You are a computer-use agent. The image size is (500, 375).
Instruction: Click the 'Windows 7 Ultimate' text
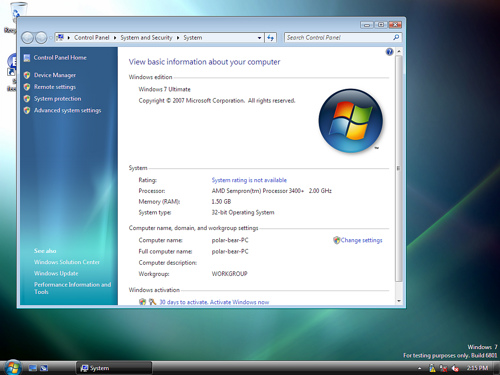point(164,89)
